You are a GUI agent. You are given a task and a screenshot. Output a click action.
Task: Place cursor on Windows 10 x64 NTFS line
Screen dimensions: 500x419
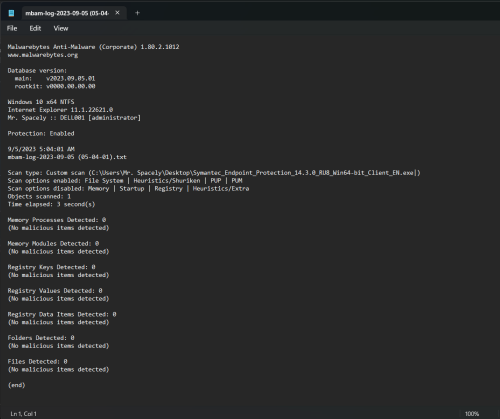point(41,102)
